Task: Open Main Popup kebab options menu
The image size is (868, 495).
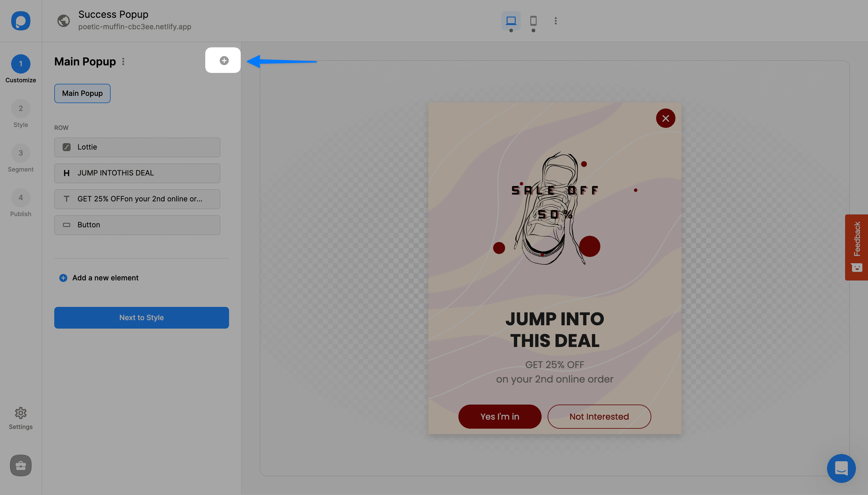Action: point(123,61)
